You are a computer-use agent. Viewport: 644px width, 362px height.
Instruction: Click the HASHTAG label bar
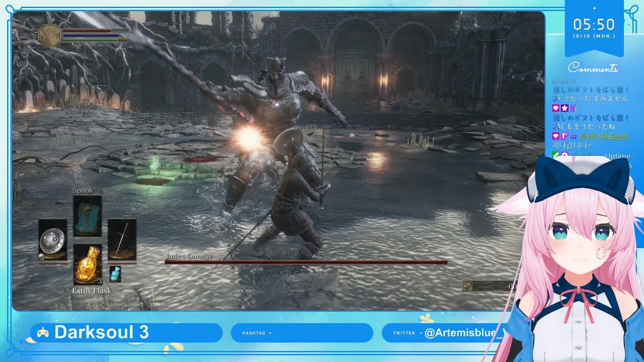(302, 333)
